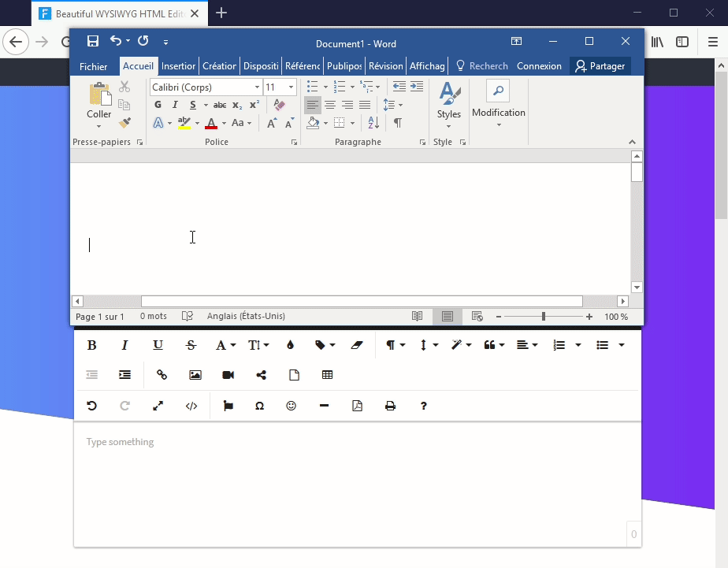Open the blockquote dropdown in the editor
Image resolution: width=728 pixels, height=568 pixels.
pyautogui.click(x=494, y=345)
